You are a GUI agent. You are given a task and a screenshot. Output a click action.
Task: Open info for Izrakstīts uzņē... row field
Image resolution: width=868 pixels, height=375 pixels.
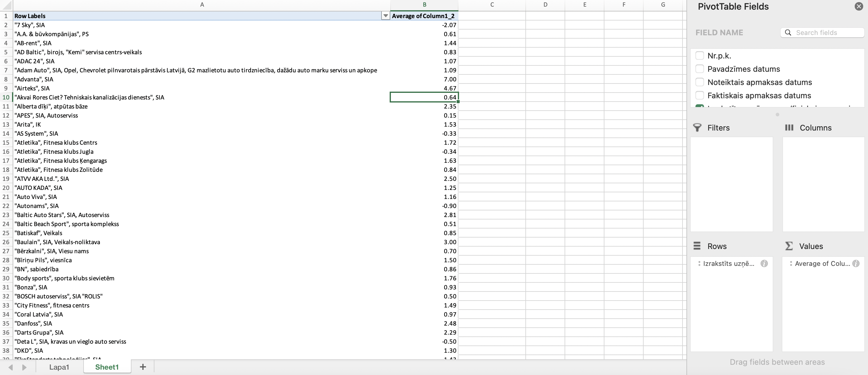(764, 263)
